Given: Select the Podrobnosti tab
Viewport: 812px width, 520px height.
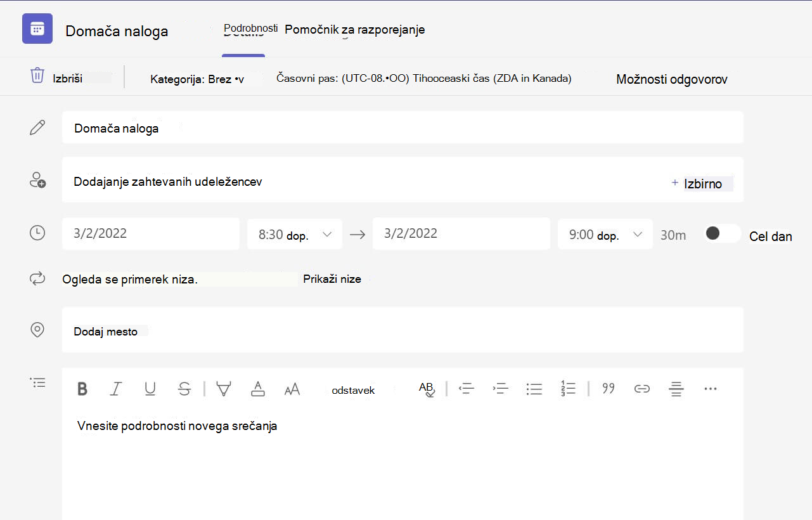Looking at the screenshot, I should coord(251,29).
